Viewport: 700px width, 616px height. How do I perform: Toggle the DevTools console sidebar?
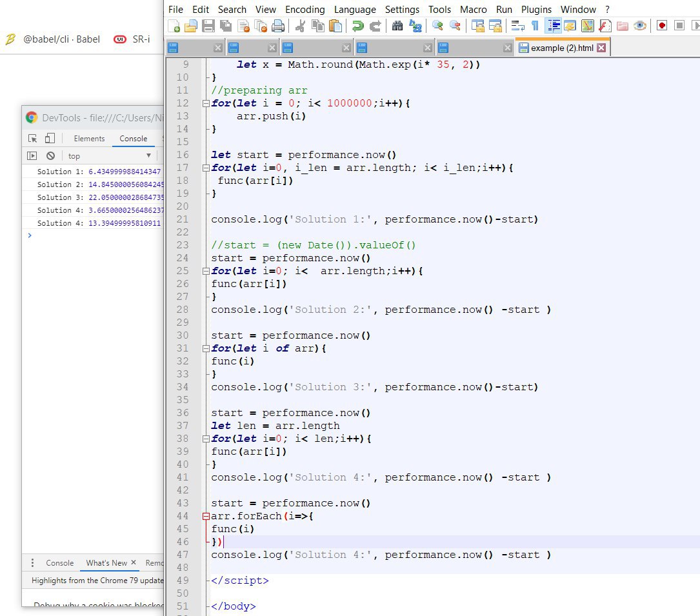tap(32, 156)
